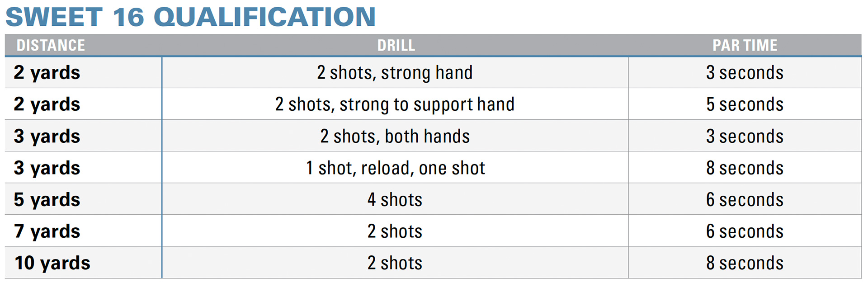Viewport: 868px width, 292px height.
Task: Select the DISTANCE column header
Action: 51,45
